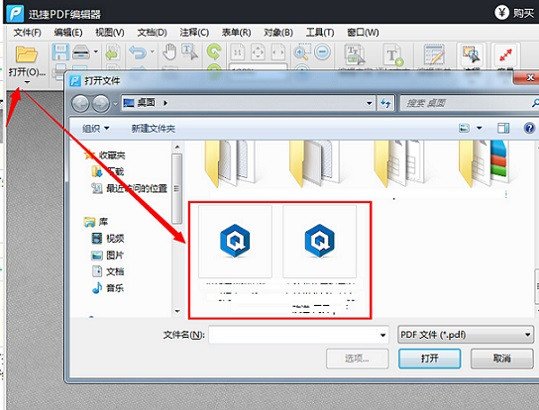This screenshot has height=410, width=539.
Task: Click the blue help question icon
Action: coord(529,128)
